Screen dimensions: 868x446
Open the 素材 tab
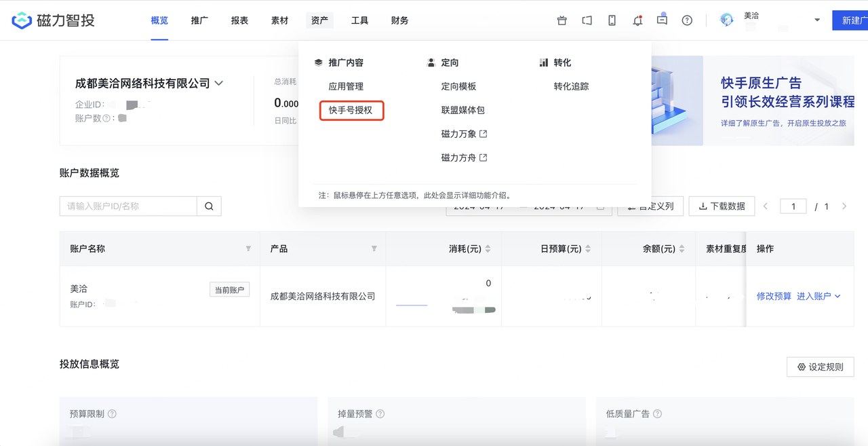(279, 20)
